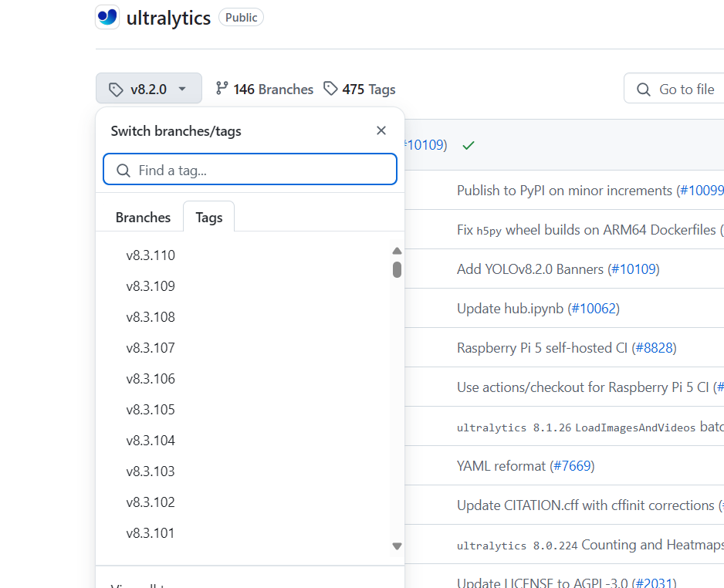Viewport: 724px width, 588px height.
Task: Pick tag v8.3.107
Action: (151, 347)
